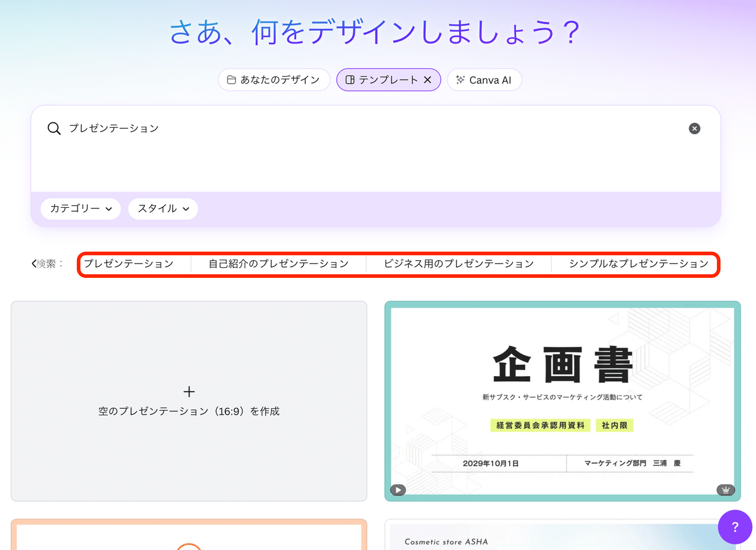Expand the スタイル dropdown
The image size is (756, 550).
click(x=163, y=209)
